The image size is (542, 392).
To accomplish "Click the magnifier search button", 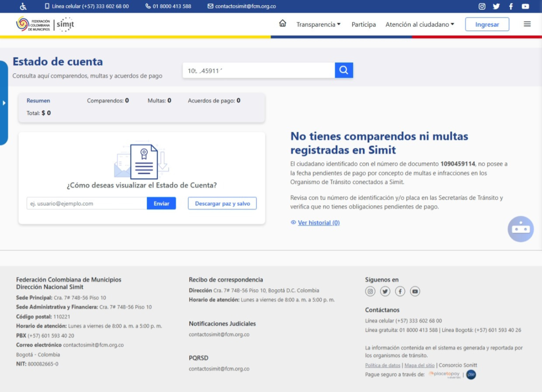I will [x=344, y=70].
